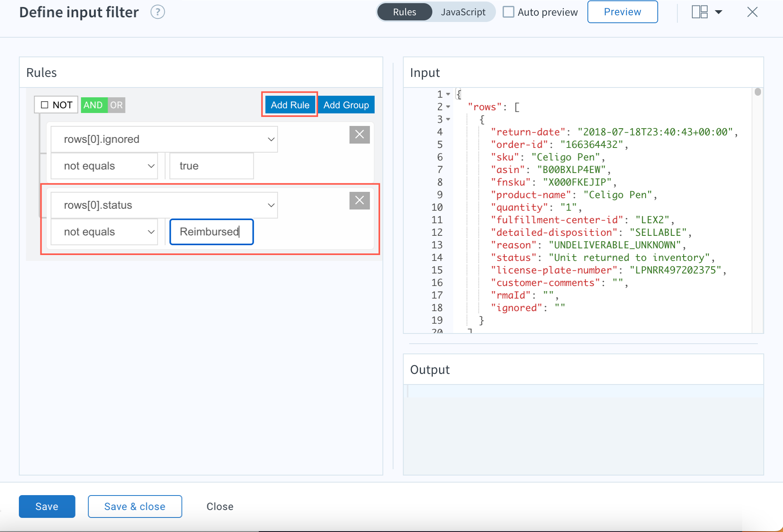Click the Input panel heading
Image resolution: width=783 pixels, height=532 pixels.
click(425, 73)
